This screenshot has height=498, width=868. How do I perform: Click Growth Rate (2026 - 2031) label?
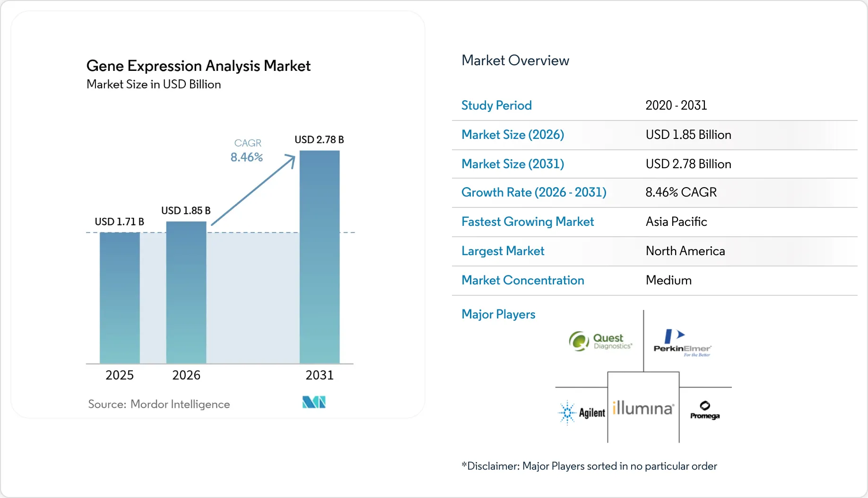click(534, 192)
